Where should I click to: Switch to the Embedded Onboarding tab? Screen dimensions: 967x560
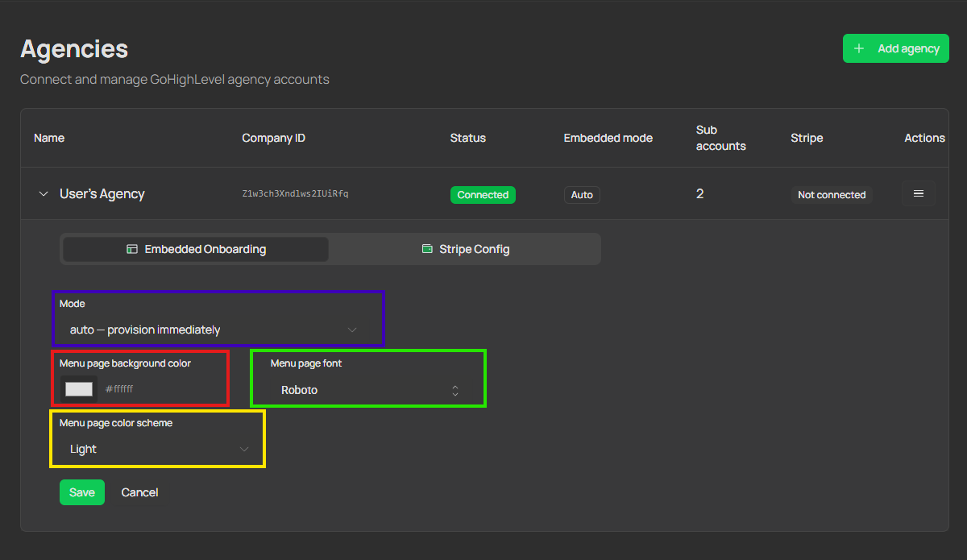pos(196,249)
